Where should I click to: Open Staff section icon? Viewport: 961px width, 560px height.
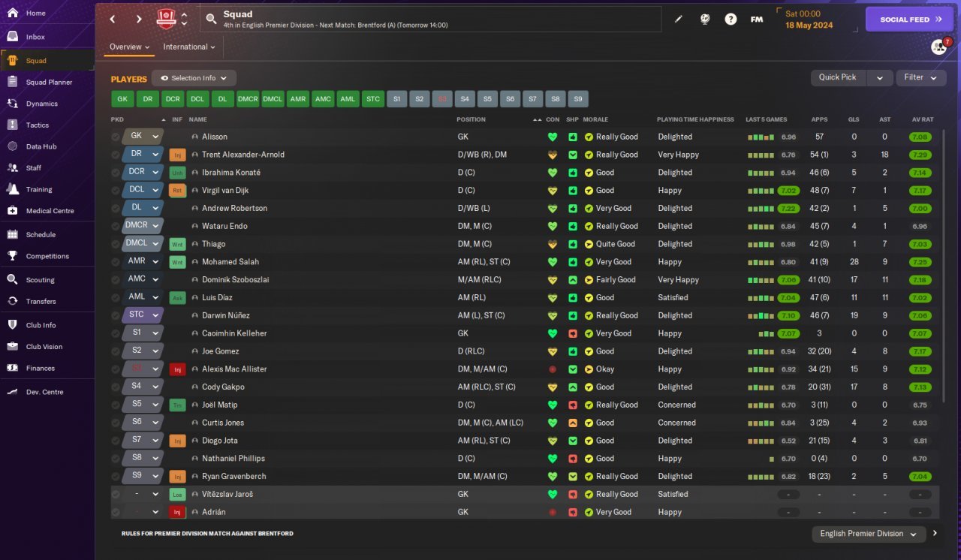click(x=12, y=167)
